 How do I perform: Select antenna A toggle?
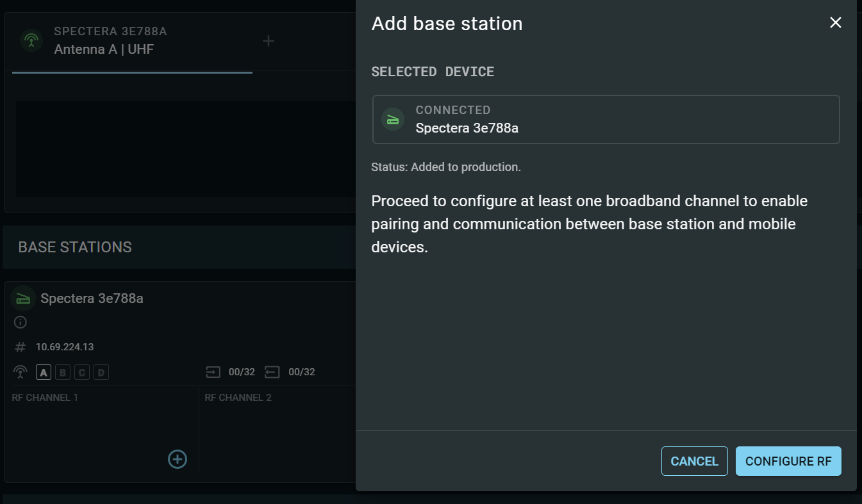[44, 372]
